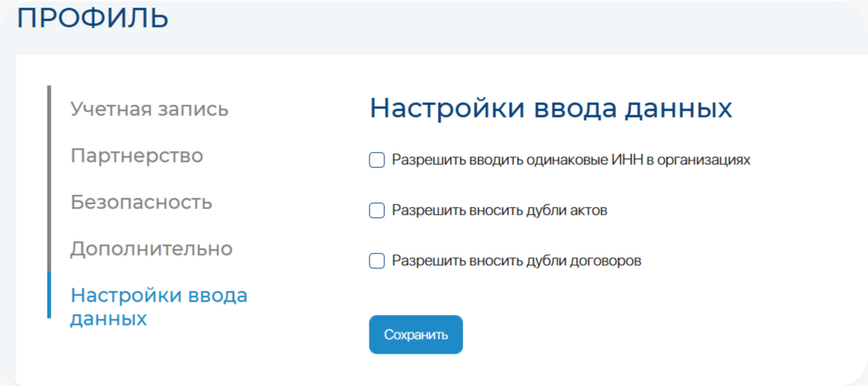Image resolution: width=868 pixels, height=386 pixels.
Task: Select the Дополнительно sidebar item
Action: pos(152,249)
